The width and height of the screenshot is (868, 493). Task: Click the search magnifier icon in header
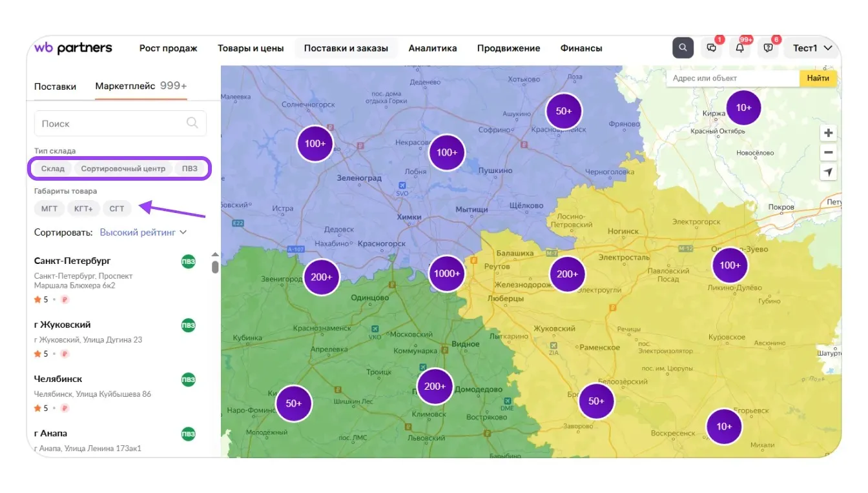[683, 48]
